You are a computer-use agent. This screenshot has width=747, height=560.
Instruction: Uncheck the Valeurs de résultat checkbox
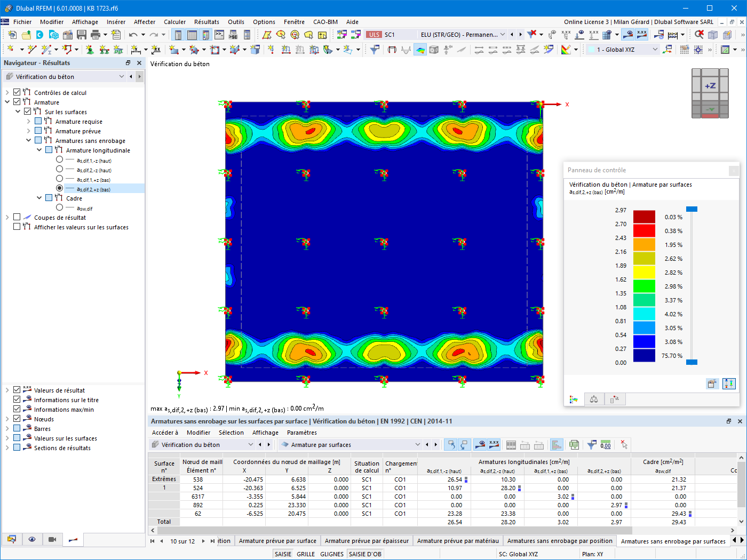(x=17, y=390)
